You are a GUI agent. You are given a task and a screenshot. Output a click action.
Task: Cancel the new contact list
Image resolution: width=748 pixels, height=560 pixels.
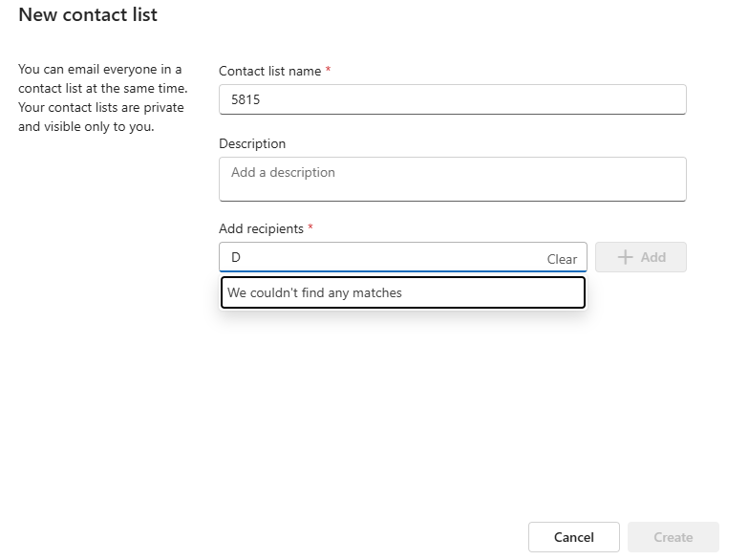(x=573, y=537)
